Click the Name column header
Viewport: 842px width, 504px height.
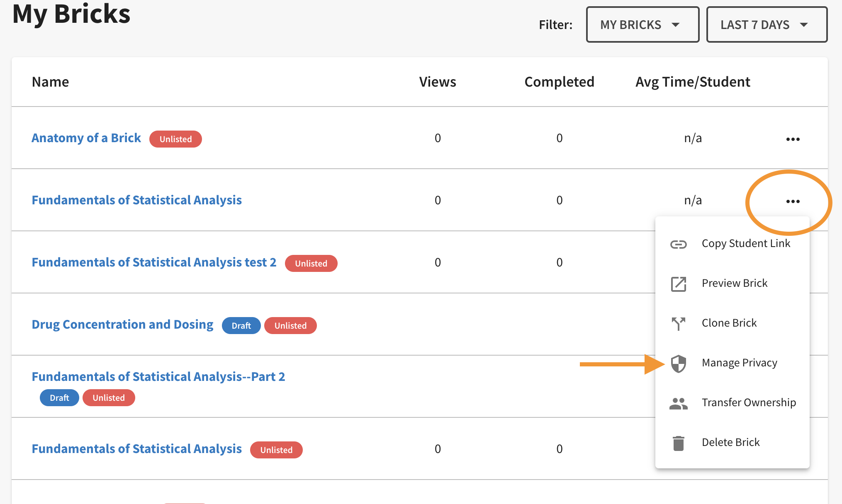point(50,82)
